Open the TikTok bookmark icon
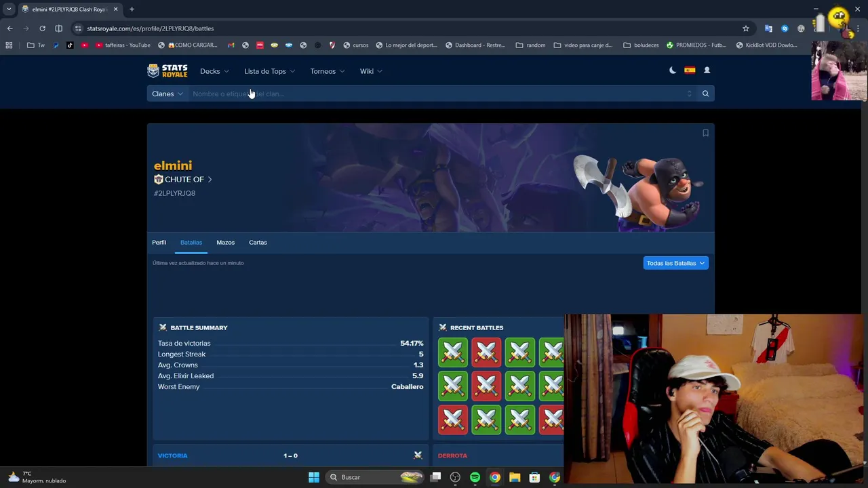The image size is (868, 488). 70,45
